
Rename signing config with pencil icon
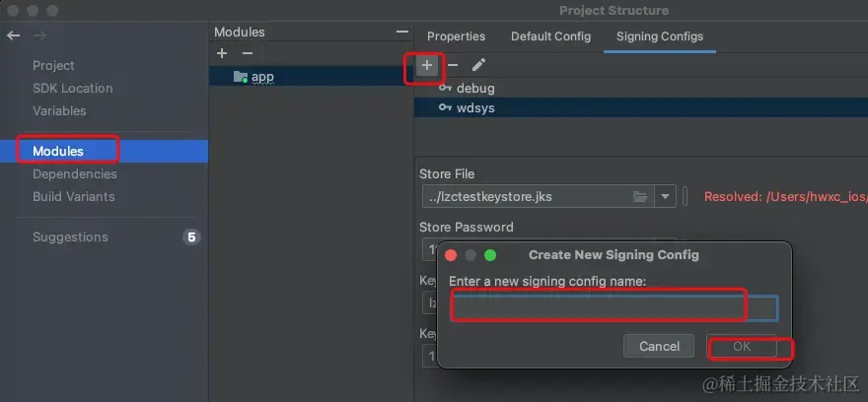tap(478, 65)
